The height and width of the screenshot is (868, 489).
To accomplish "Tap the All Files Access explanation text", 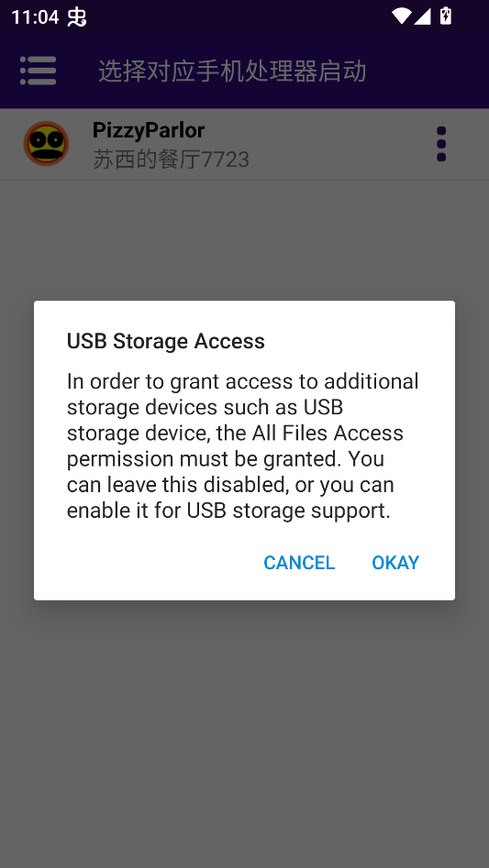I will point(242,445).
